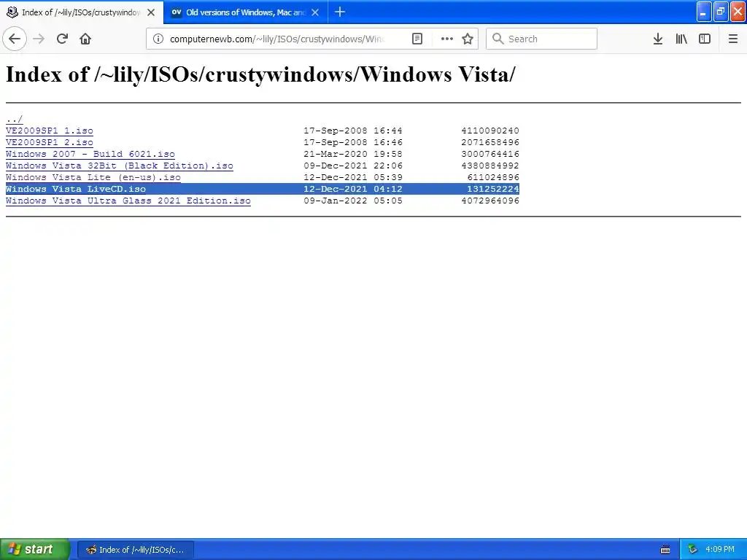Download Windows Vista Lite (en-us).iso
Viewport: 747px width, 560px height.
point(93,177)
